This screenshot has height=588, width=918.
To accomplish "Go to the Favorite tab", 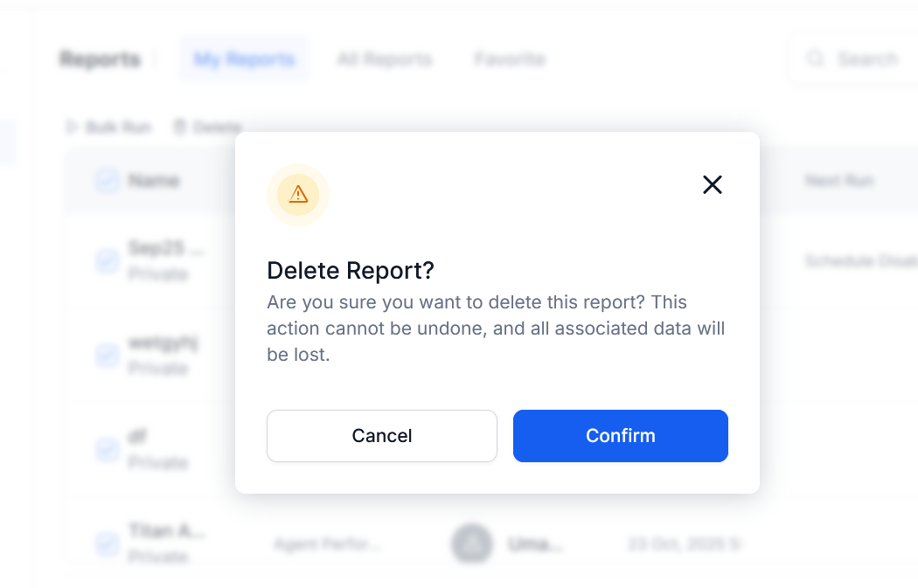I will pos(510,59).
